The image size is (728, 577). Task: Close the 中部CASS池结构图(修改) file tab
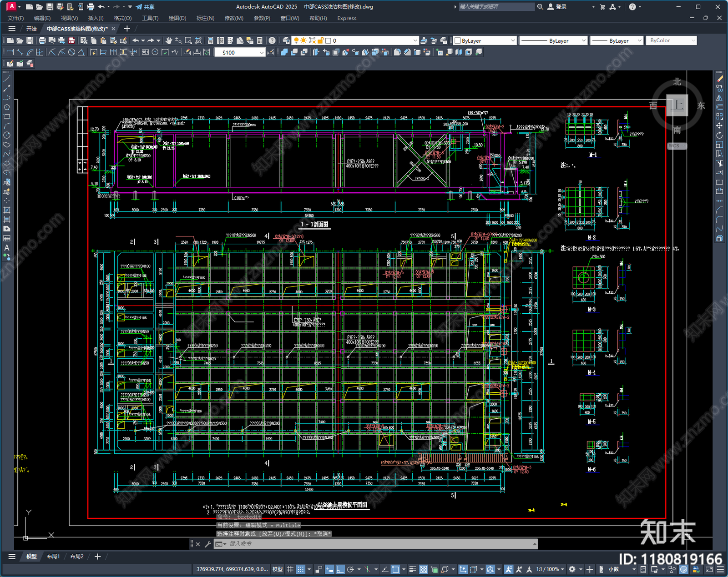click(x=113, y=29)
